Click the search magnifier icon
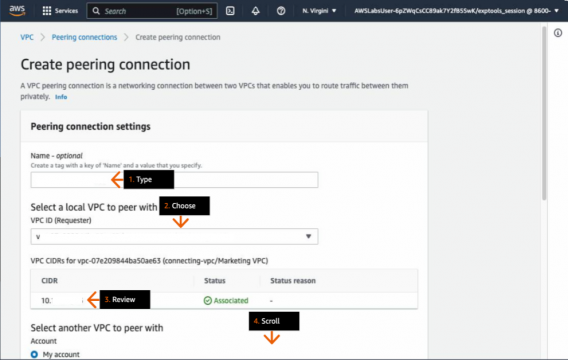 tap(96, 11)
